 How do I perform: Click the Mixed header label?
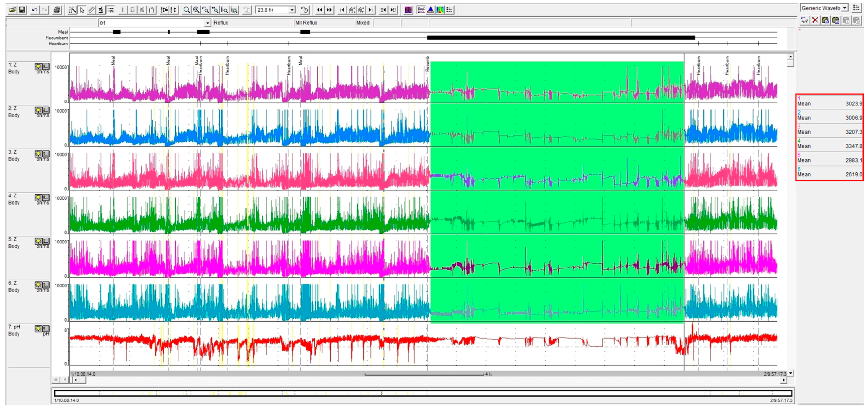click(x=362, y=23)
